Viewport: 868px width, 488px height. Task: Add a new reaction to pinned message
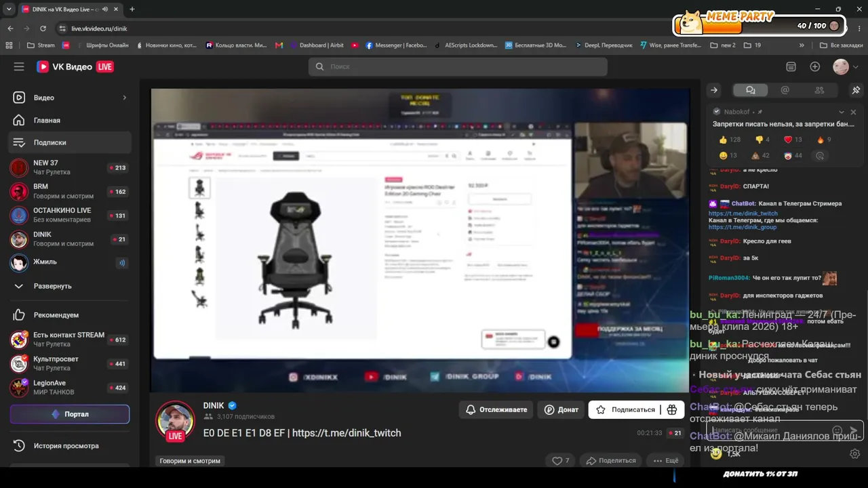click(820, 156)
